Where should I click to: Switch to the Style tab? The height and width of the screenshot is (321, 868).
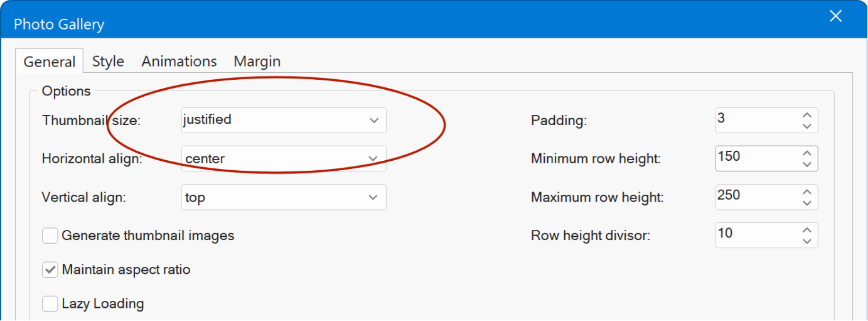pos(108,62)
